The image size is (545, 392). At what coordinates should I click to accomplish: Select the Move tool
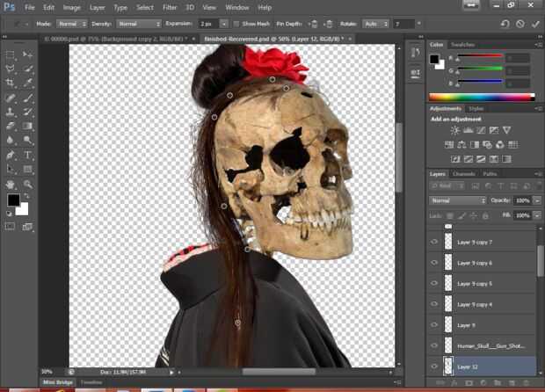27,54
